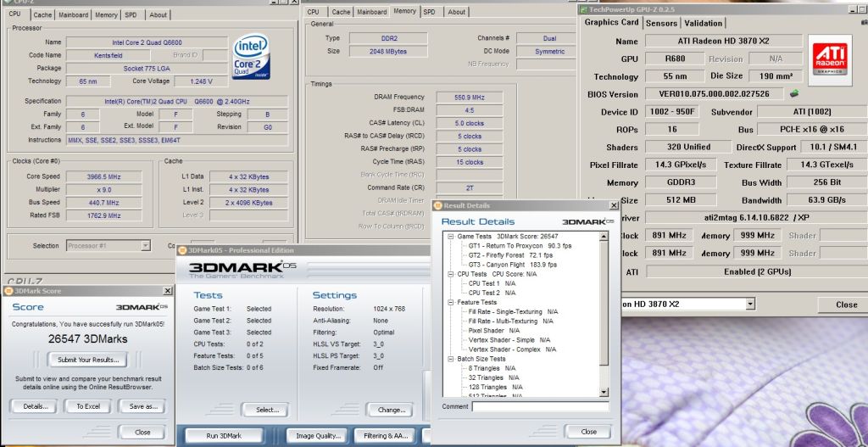Switch to the Validation tab in GPU-Z
868x447 pixels.
704,23
